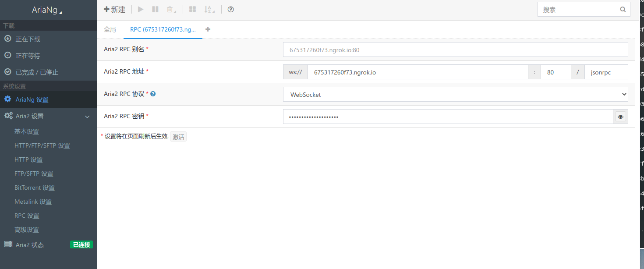Toggle secret visibility with eye icon
Screen dimensions: 644x269
620,117
